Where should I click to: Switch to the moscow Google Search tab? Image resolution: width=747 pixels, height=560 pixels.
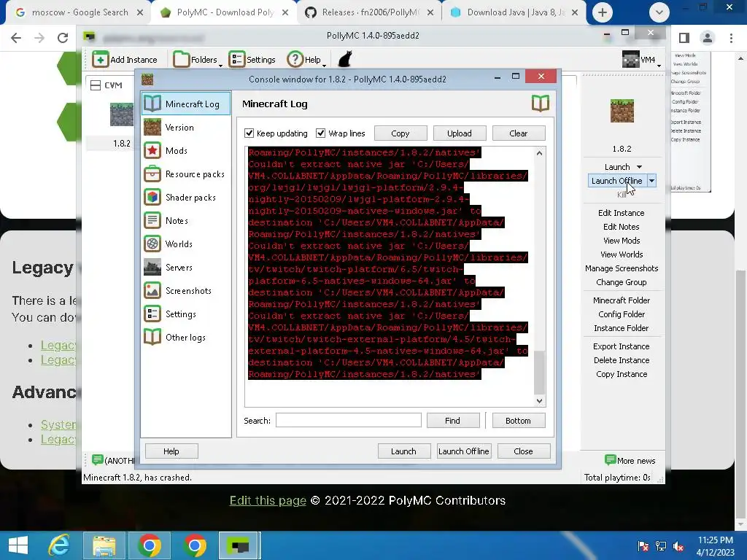(79, 12)
